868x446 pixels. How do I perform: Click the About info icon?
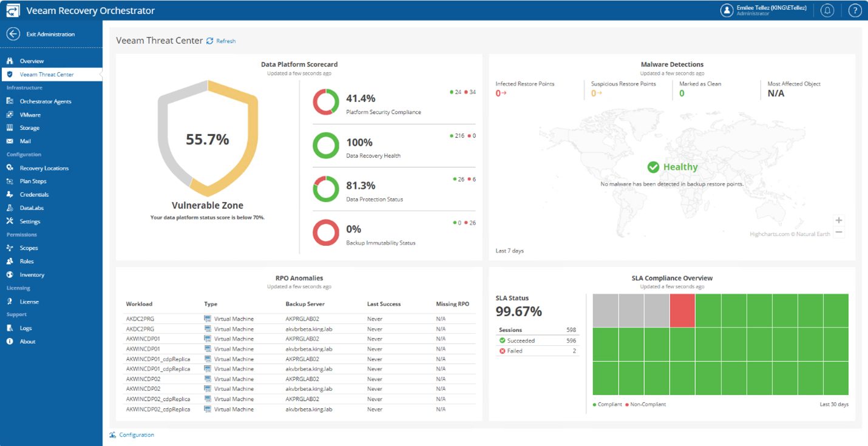pyautogui.click(x=10, y=341)
